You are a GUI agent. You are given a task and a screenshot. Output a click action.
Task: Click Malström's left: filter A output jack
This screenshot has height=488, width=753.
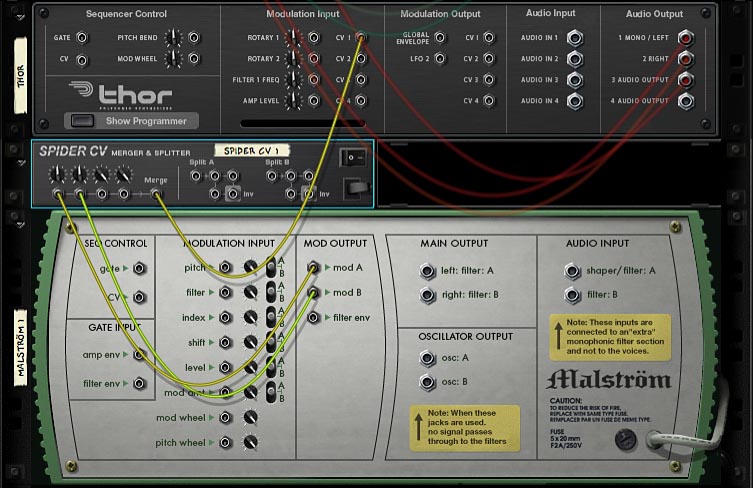(428, 271)
